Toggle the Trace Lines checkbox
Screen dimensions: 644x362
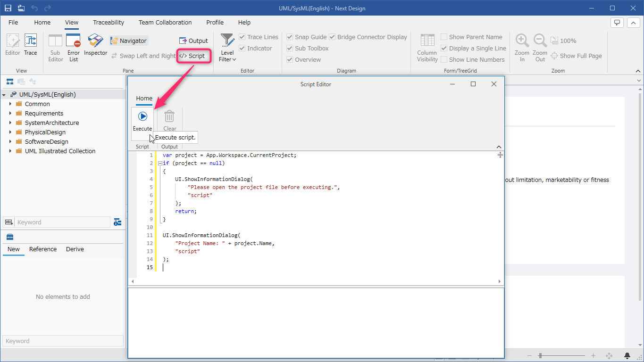click(x=243, y=37)
